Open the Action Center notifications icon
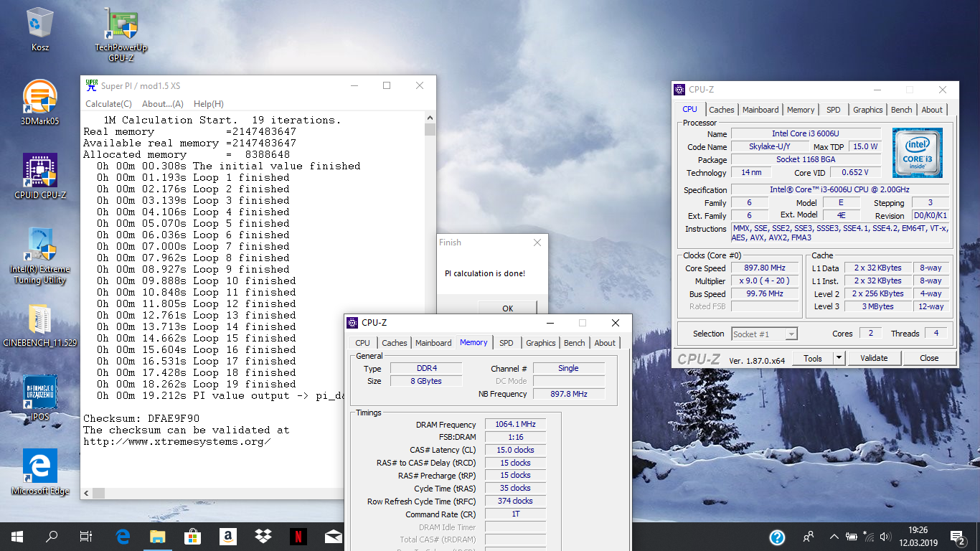This screenshot has height=551, width=980. coord(958,536)
